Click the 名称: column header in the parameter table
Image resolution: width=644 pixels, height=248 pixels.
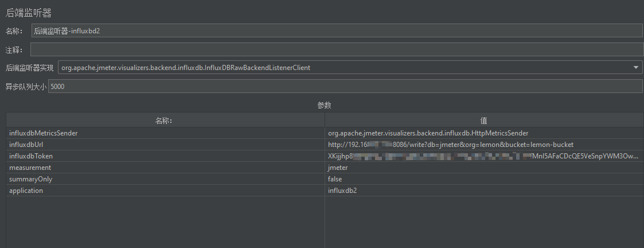point(165,120)
